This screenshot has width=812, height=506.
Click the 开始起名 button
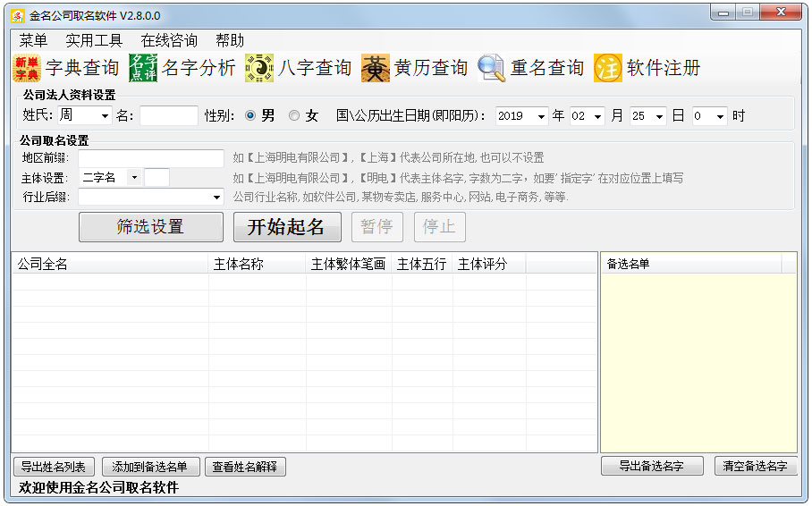tap(287, 227)
